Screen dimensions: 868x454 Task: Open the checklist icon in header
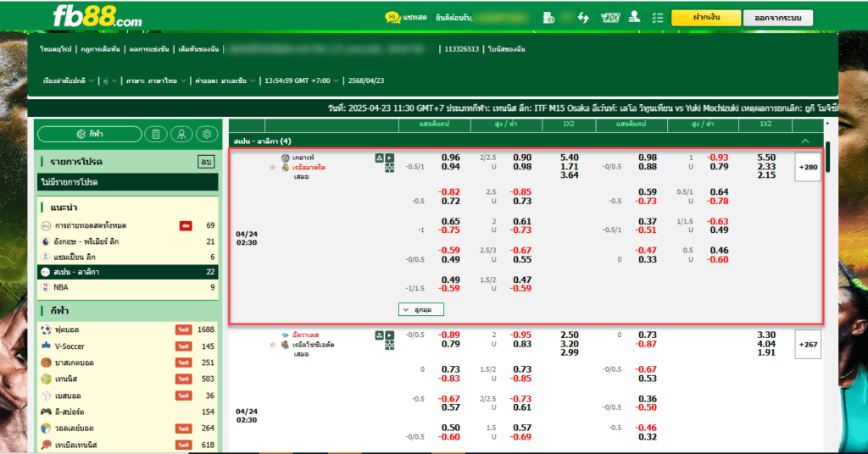tap(658, 18)
